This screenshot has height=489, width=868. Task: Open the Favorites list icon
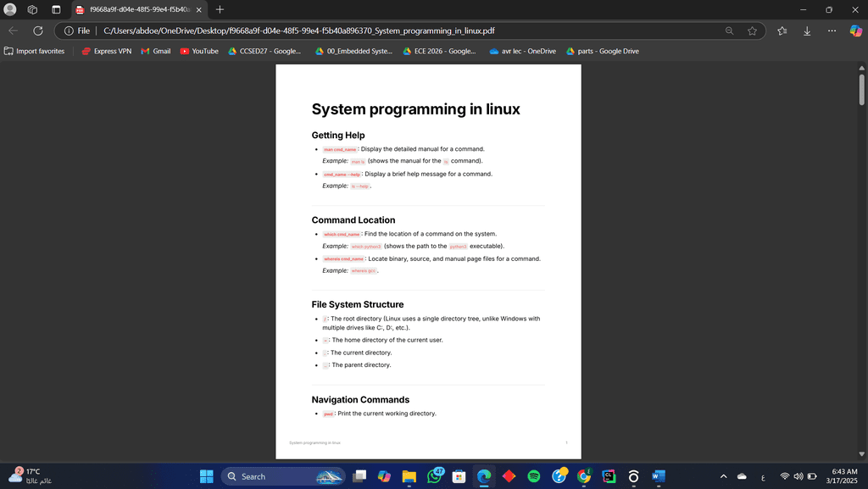(782, 31)
